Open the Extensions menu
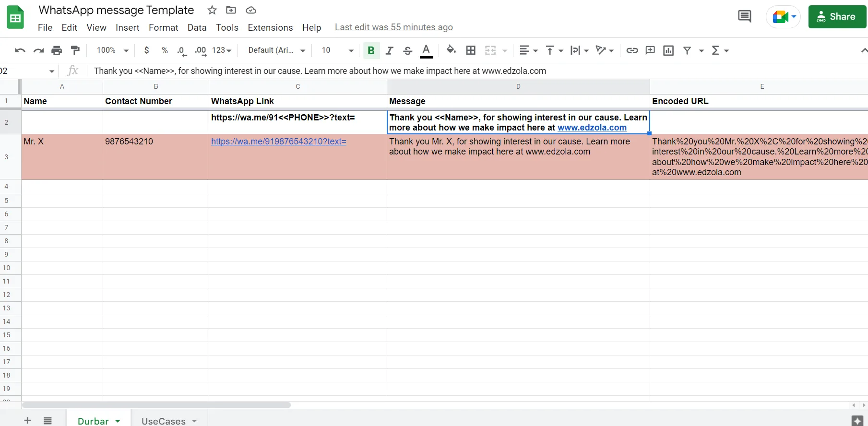This screenshot has height=426, width=868. click(270, 27)
